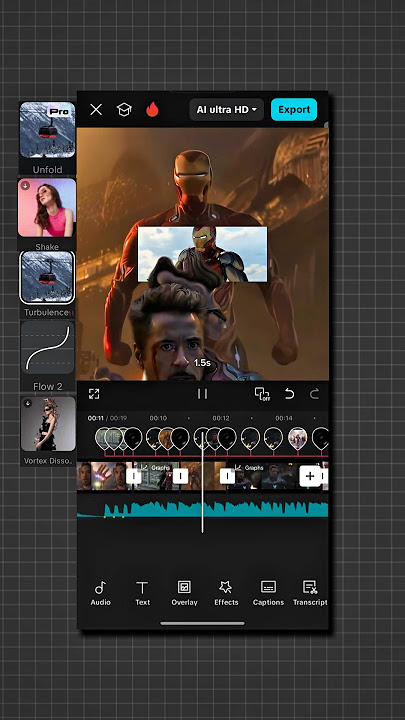Open the Overlay tool
Screen dimensions: 405x720
[x=184, y=593]
